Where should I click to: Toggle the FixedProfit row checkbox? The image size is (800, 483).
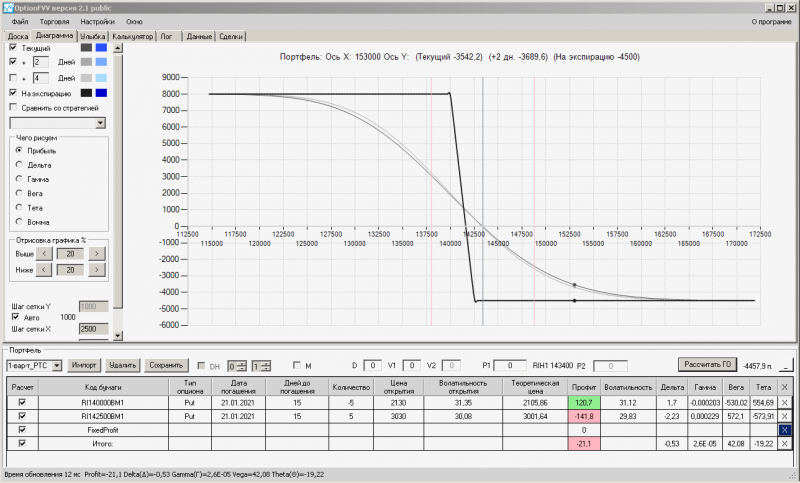pyautogui.click(x=22, y=430)
